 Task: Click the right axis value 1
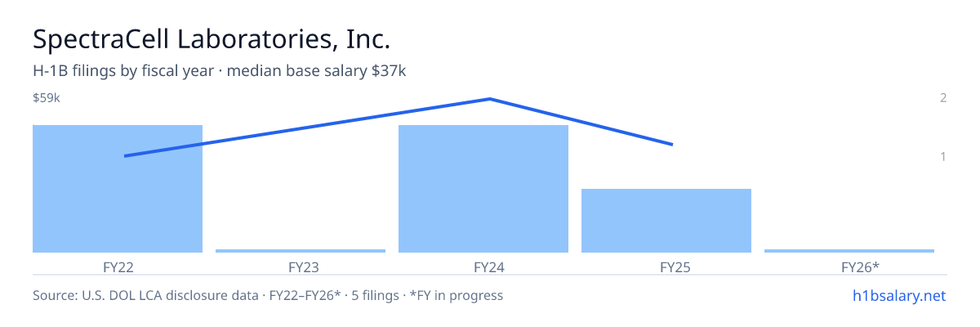943,156
